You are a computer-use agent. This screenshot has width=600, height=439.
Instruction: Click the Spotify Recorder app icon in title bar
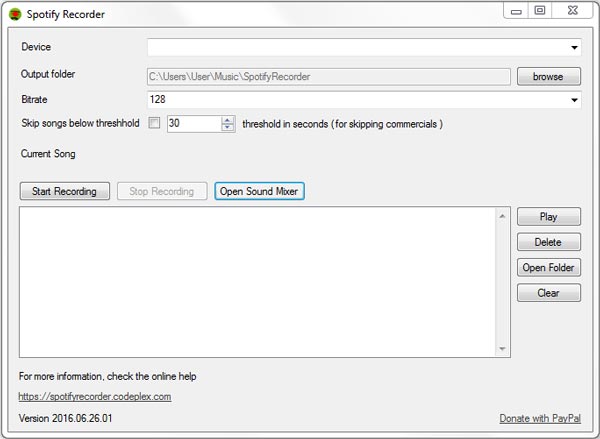pyautogui.click(x=15, y=15)
